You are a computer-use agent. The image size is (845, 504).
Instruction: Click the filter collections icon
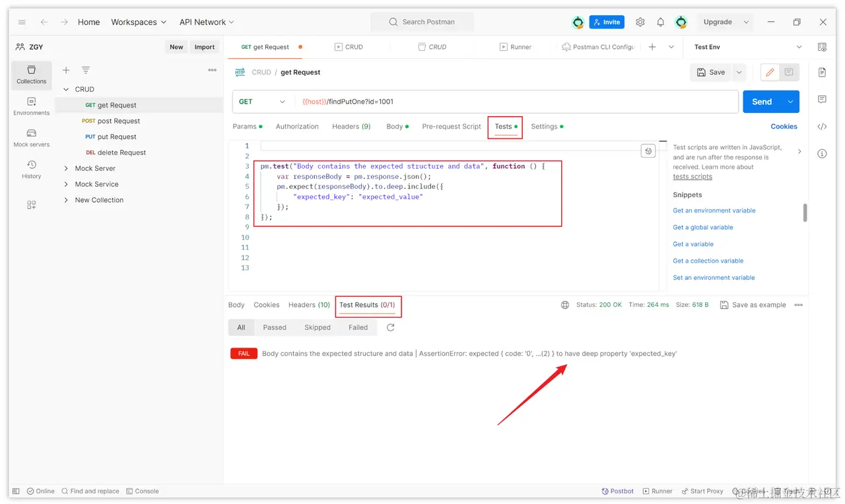coord(86,70)
